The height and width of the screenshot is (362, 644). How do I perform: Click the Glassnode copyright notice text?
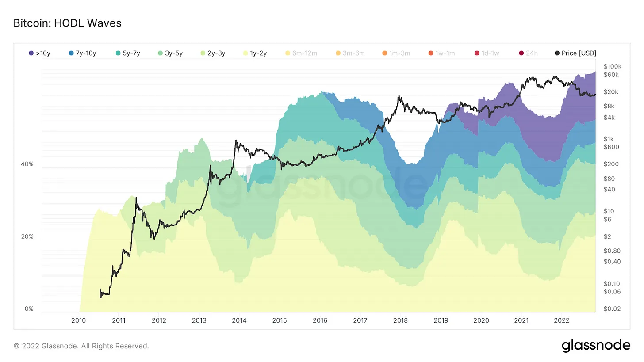click(81, 346)
